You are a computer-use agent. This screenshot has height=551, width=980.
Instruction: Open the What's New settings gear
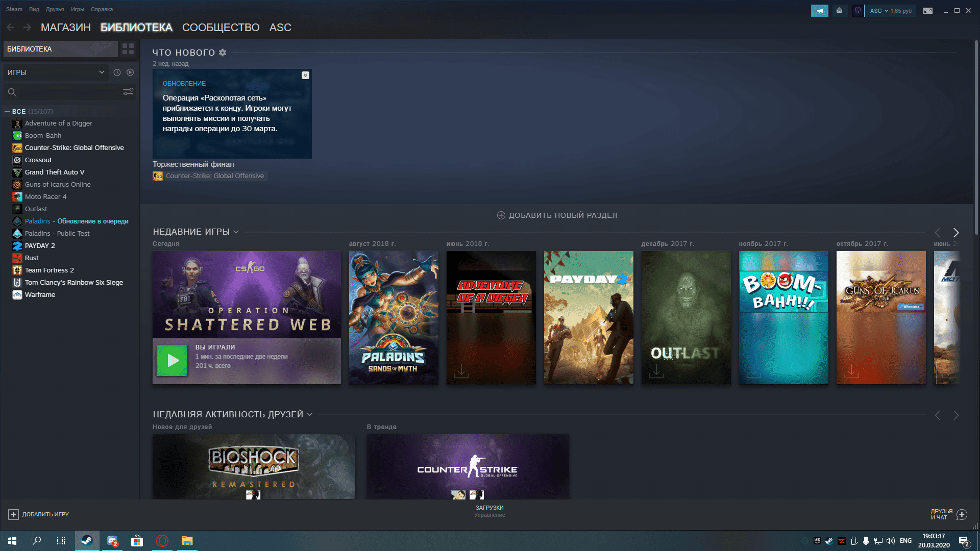tap(223, 53)
